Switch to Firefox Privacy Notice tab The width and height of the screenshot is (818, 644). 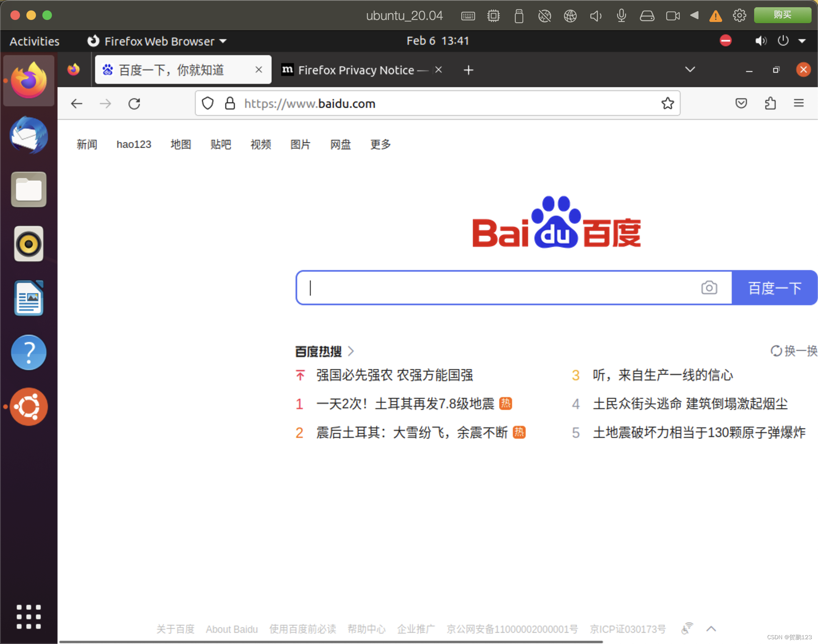point(355,70)
